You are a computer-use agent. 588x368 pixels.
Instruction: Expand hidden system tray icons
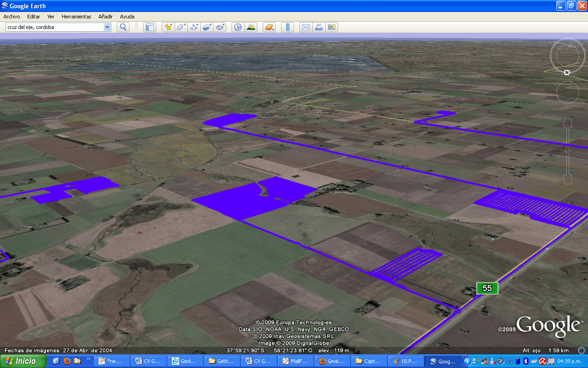[x=468, y=361]
